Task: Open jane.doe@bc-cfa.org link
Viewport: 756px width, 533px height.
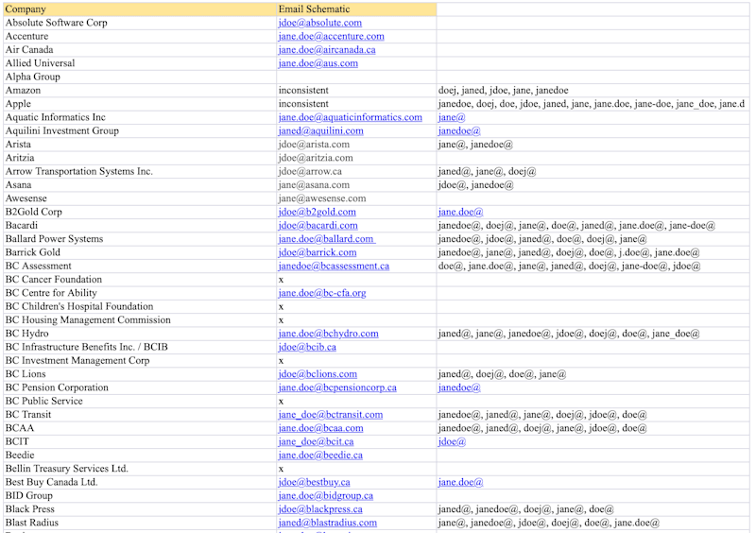Action: [x=322, y=293]
